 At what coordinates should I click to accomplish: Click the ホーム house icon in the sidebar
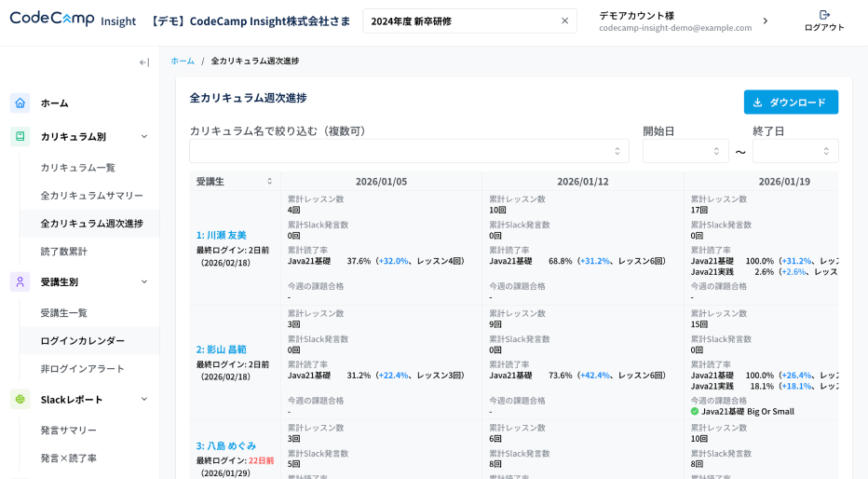pyautogui.click(x=20, y=103)
